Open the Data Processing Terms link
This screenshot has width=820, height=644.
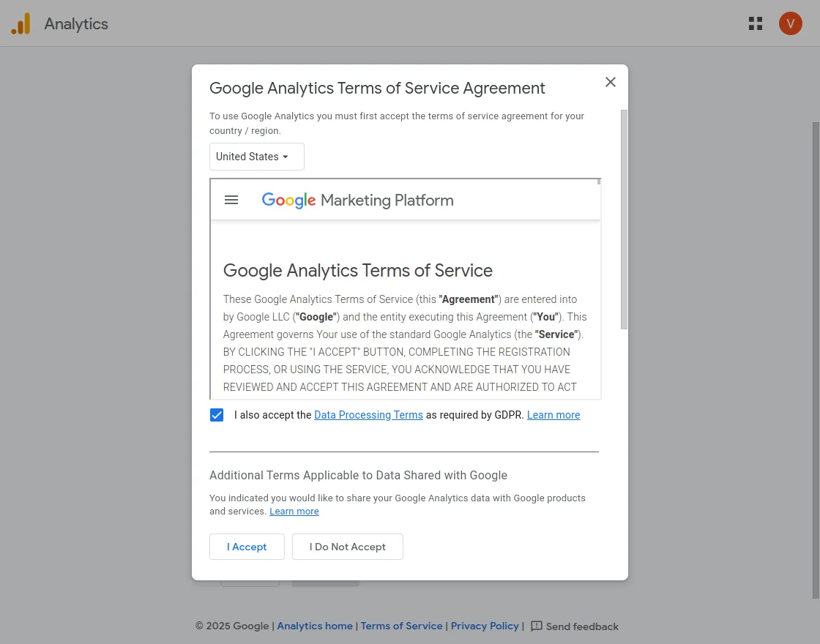(x=368, y=415)
